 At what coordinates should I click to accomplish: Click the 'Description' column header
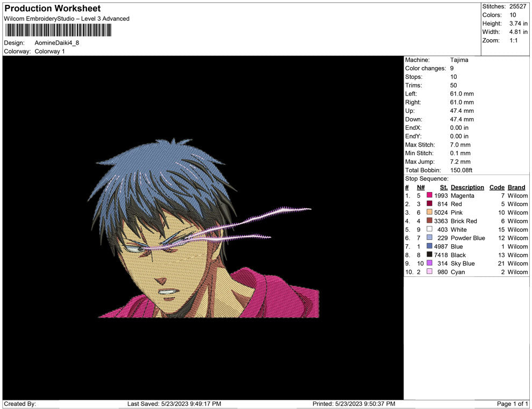(467, 187)
